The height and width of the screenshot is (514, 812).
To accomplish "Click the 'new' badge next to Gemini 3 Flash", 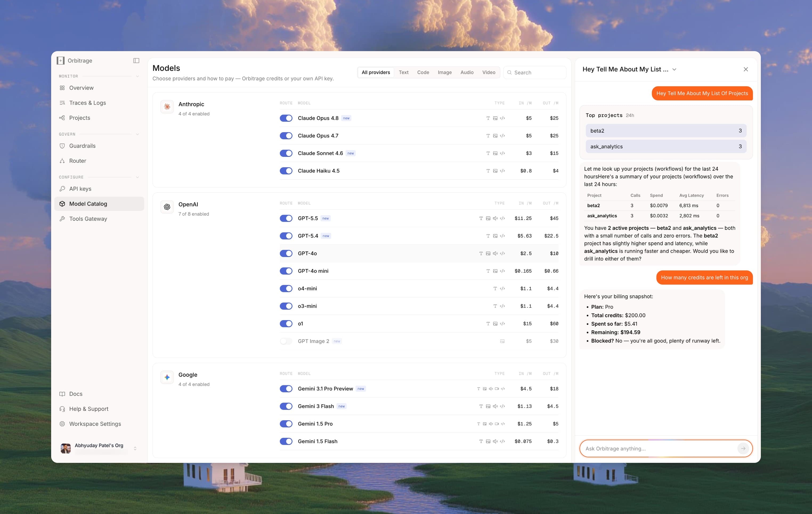I will point(342,406).
